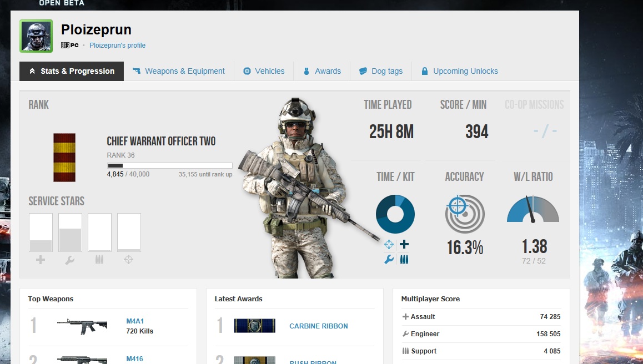Click the BF3 PC platform badge
The image size is (643, 364).
point(70,45)
